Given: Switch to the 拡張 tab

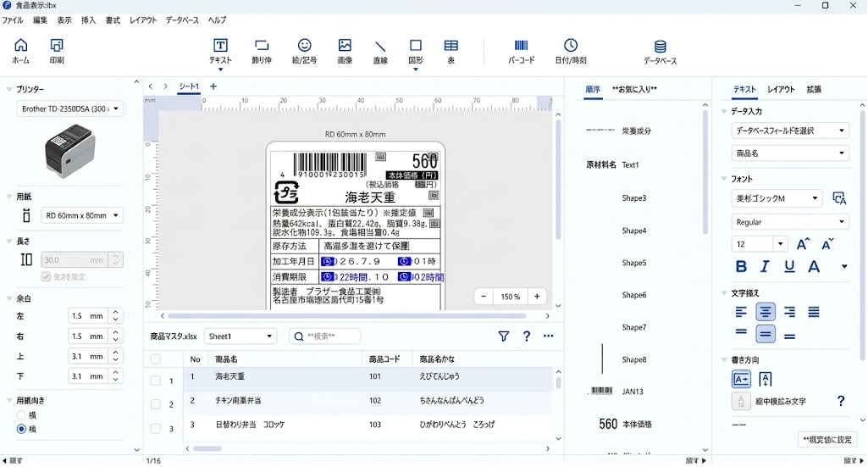Looking at the screenshot, I should (814, 89).
